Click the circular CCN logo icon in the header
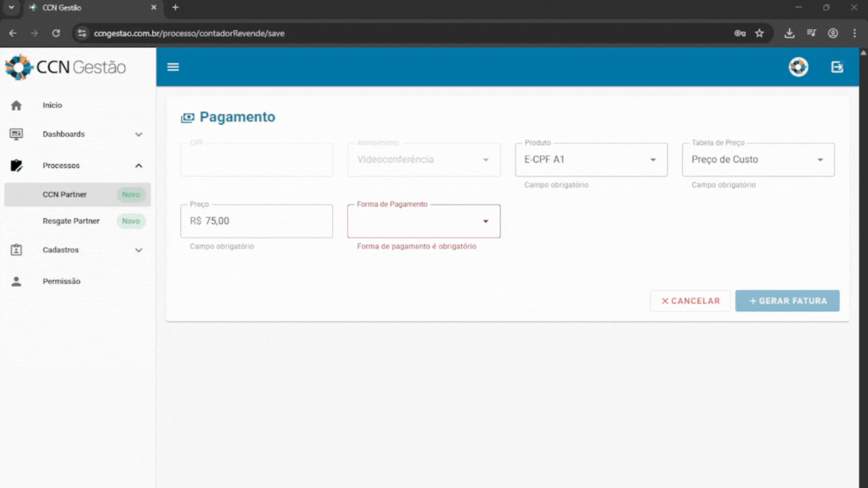The image size is (868, 488). click(x=798, y=66)
